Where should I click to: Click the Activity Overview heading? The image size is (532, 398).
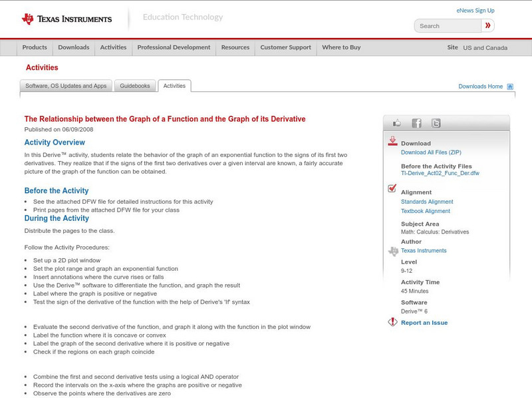point(55,142)
